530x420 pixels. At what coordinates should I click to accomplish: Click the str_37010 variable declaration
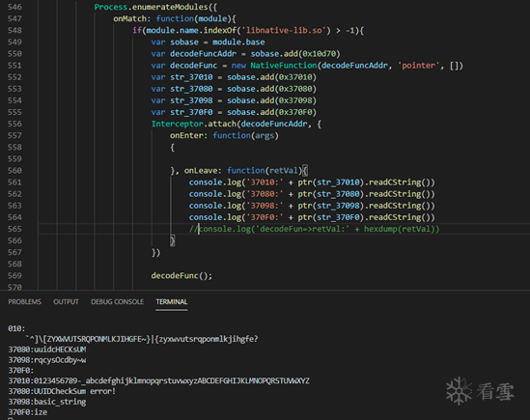(x=191, y=77)
